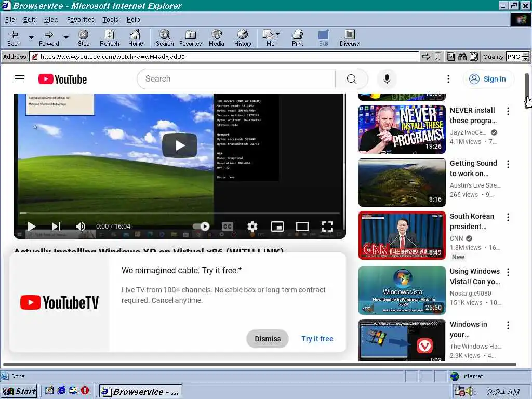
Task: Open South Korean president CNN thumbnail
Action: click(x=402, y=235)
